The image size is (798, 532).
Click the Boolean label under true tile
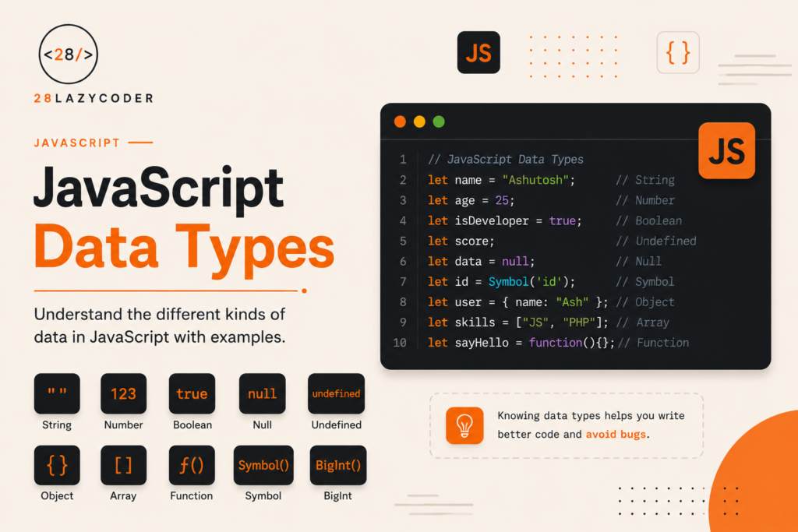(x=192, y=425)
